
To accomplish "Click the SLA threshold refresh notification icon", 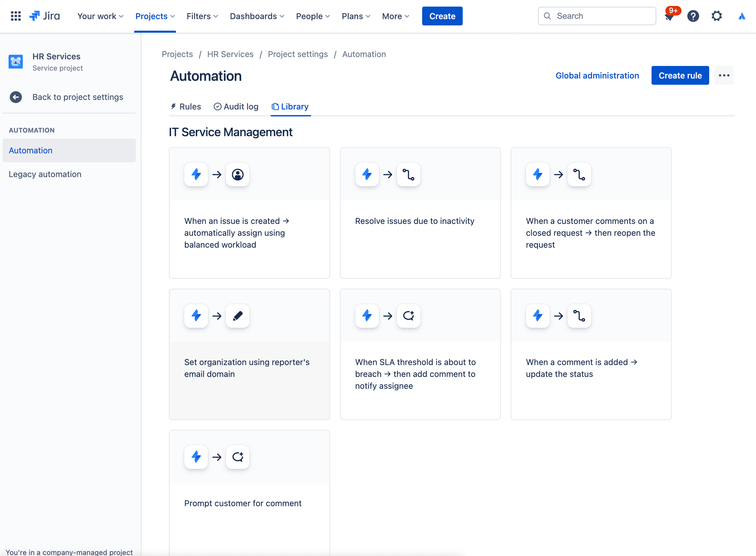I will pyautogui.click(x=409, y=315).
